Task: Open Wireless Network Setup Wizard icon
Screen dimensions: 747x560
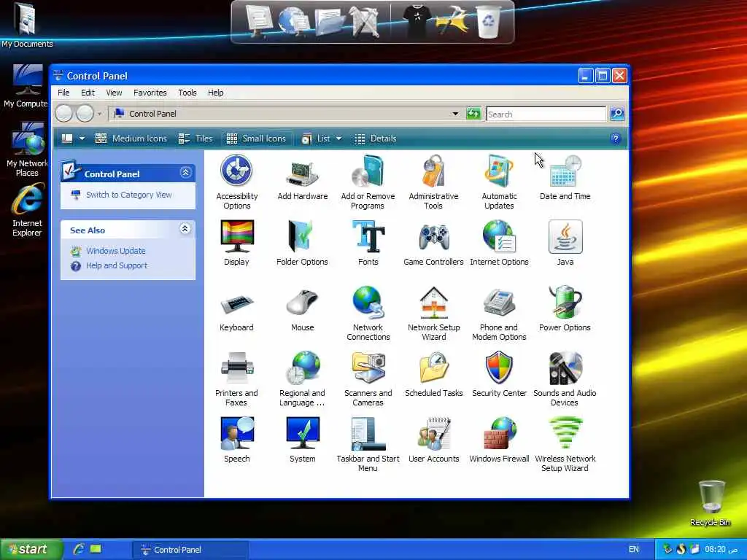Action: 565,444
